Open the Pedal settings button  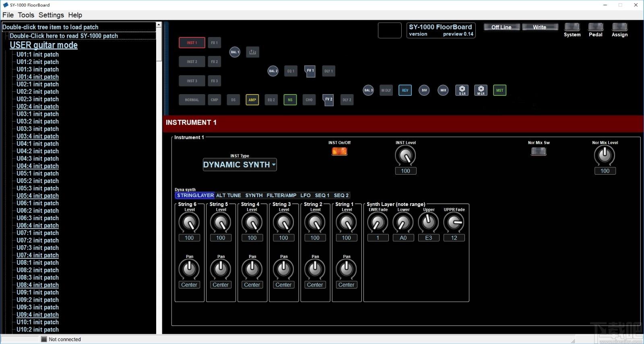click(x=596, y=27)
